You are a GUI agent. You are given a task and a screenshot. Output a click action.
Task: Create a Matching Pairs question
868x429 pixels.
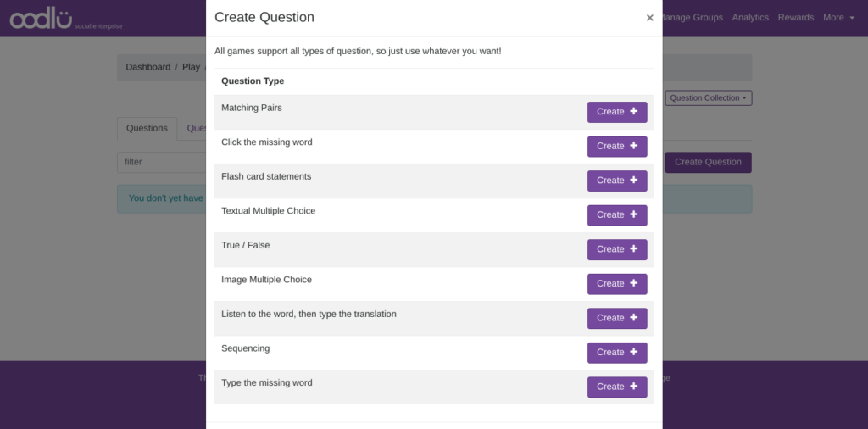616,112
